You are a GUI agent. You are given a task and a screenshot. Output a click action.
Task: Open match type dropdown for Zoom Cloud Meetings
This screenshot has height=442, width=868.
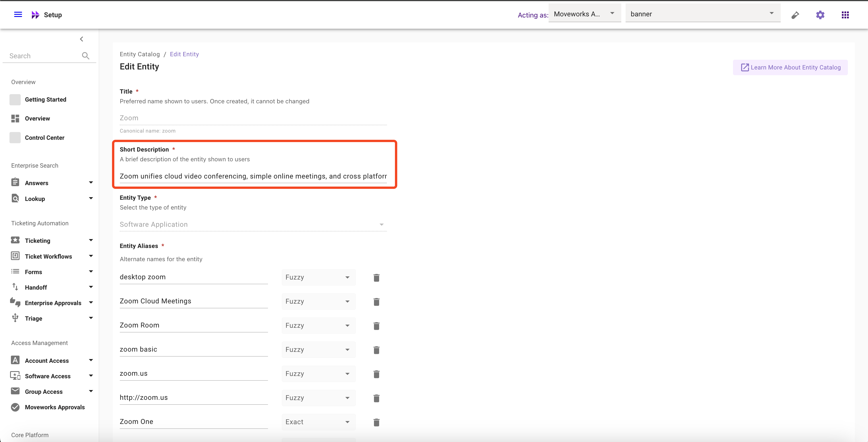(x=318, y=301)
